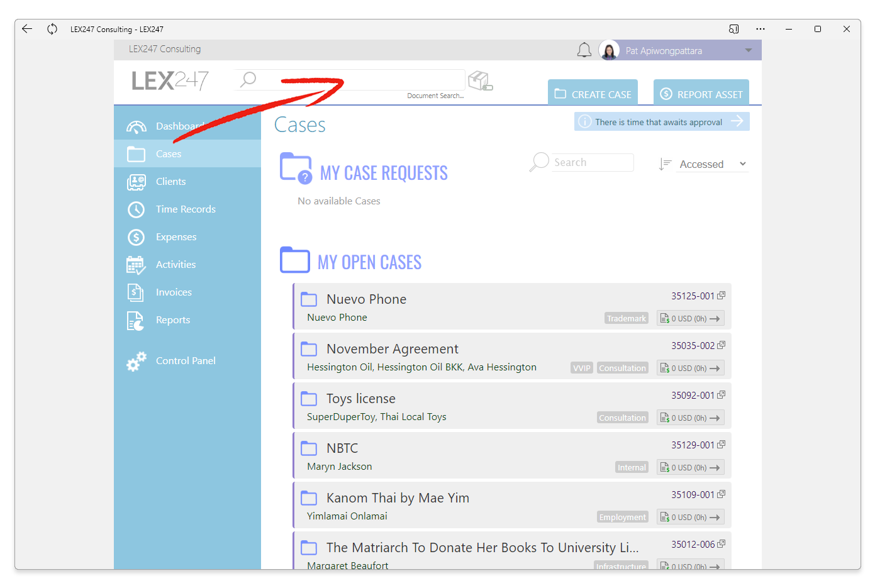This screenshot has width=875, height=588.
Task: Click the CREATE CASE button
Action: [592, 92]
